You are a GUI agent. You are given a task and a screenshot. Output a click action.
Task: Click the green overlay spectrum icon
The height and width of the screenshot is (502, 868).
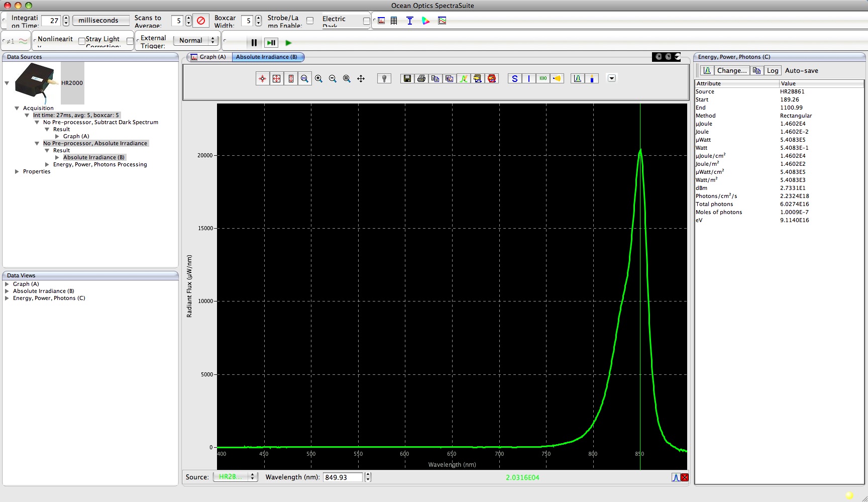point(464,78)
